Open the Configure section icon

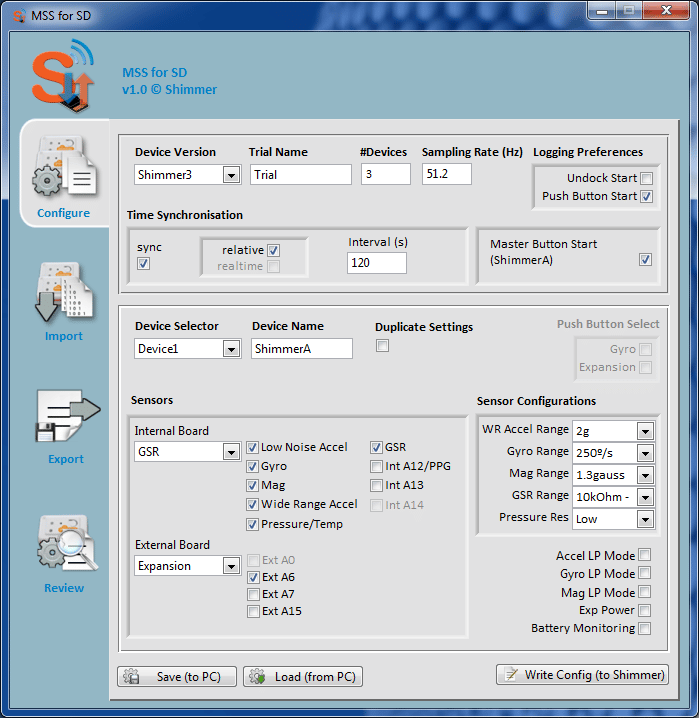[65, 167]
